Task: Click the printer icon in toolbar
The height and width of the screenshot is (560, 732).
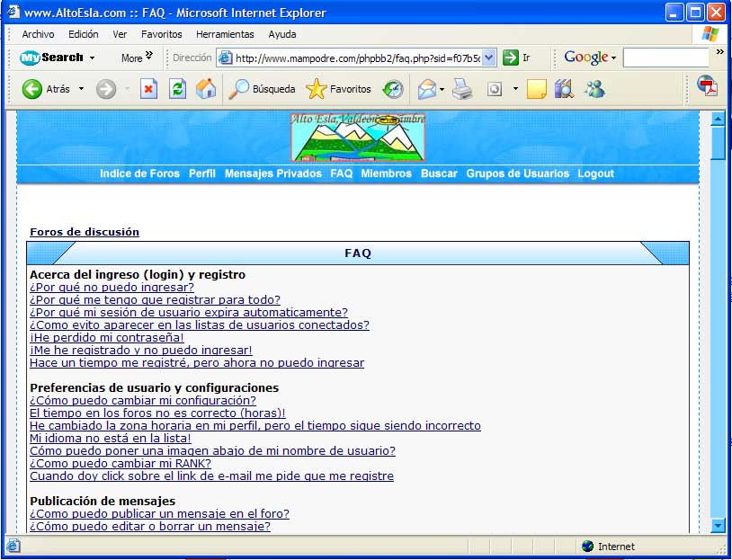Action: pos(462,89)
